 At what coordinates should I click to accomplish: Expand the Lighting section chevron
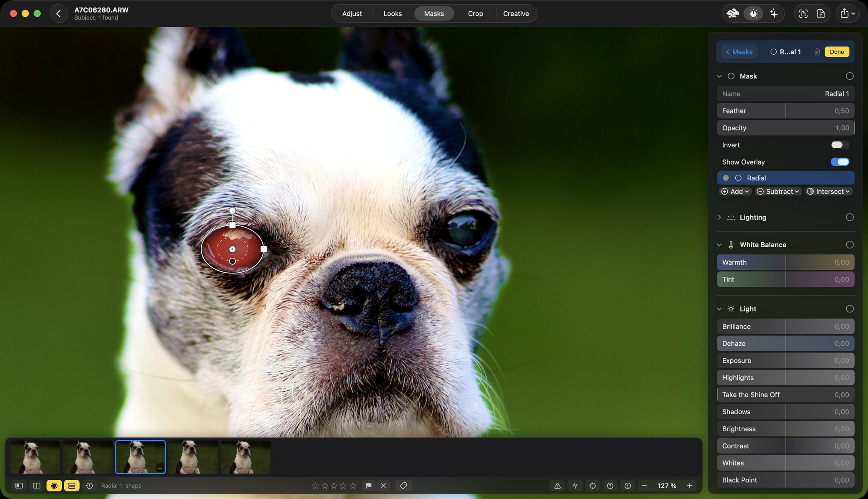pos(719,217)
